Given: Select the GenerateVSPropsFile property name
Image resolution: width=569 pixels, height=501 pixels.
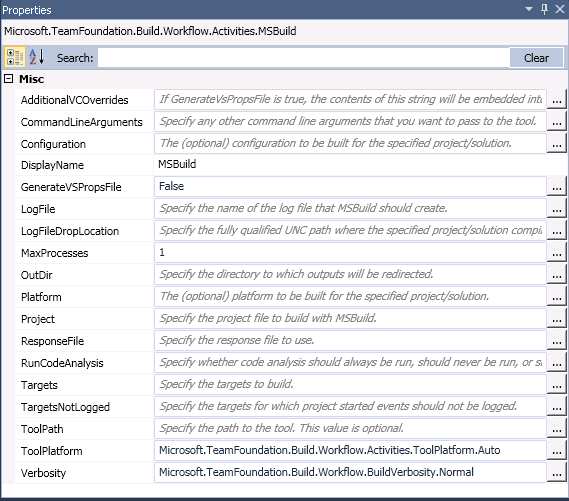Looking at the screenshot, I should pos(71,187).
